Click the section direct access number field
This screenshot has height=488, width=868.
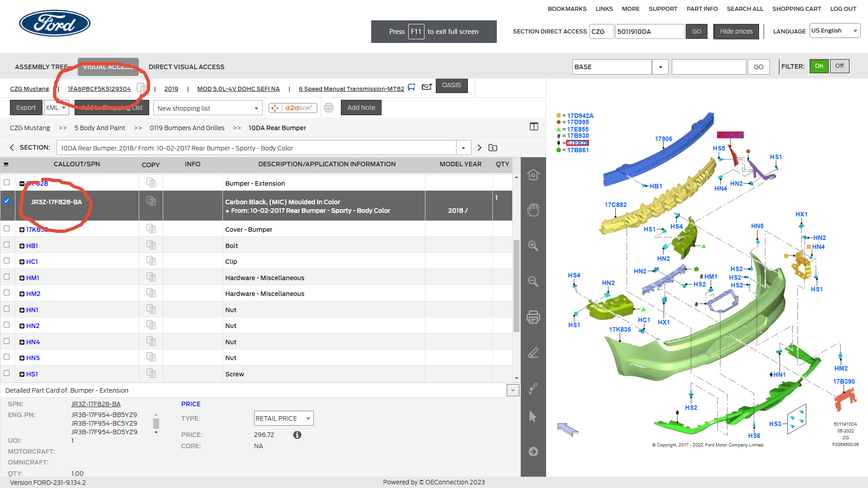pyautogui.click(x=650, y=32)
